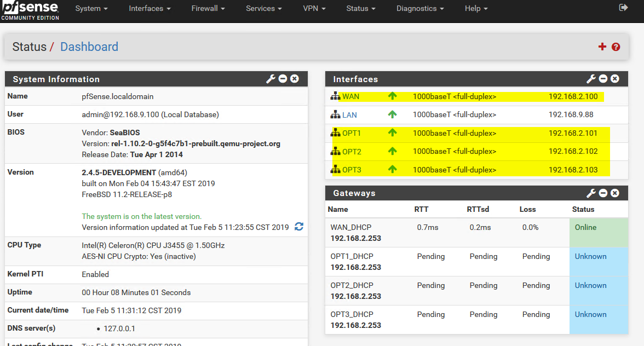This screenshot has width=644, height=346.
Task: Click the LAN address 192.168.9.88
Action: 571,114
